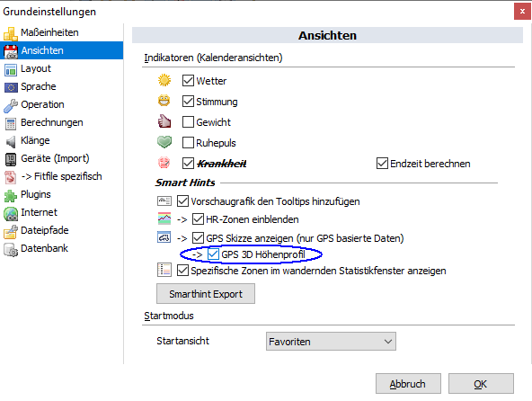Click the Datenbank icon in sidebar
The width and height of the screenshot is (532, 401).
pyautogui.click(x=11, y=249)
